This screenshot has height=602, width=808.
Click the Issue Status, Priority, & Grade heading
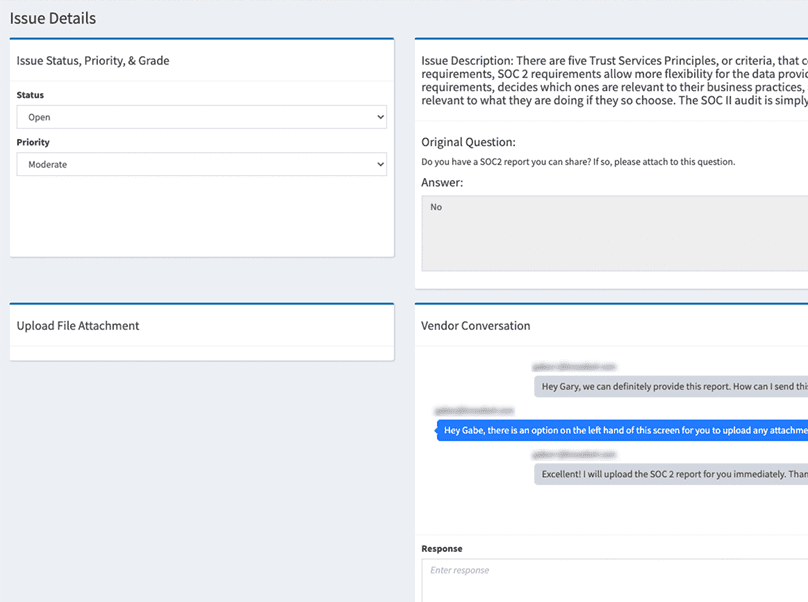(93, 61)
